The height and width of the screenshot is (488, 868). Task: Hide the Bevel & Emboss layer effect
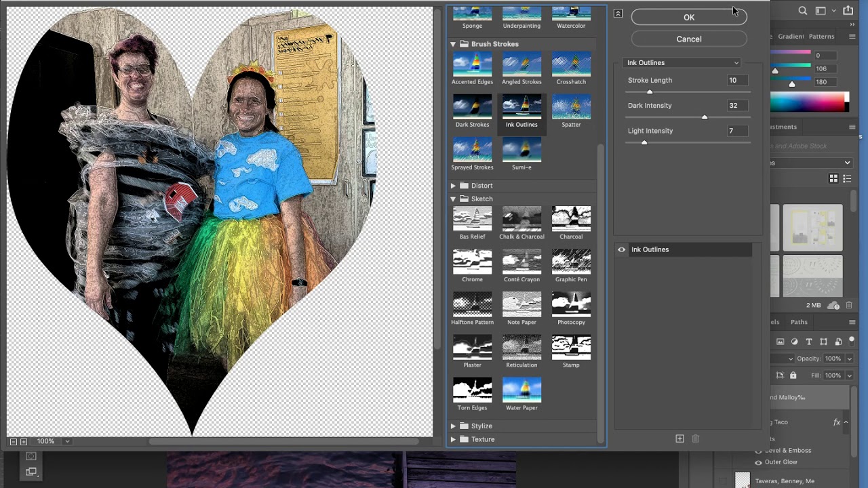click(x=758, y=450)
